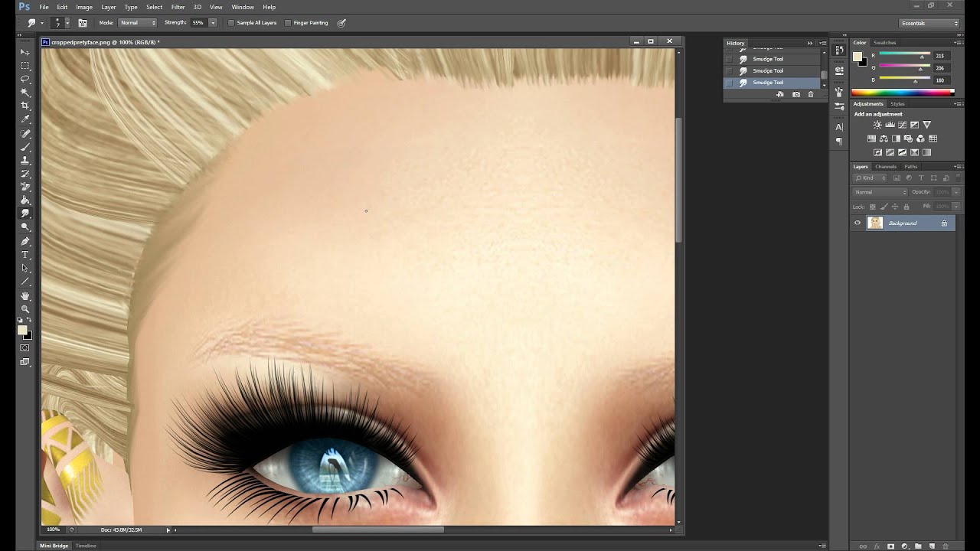Select the Eyedropper tool

click(x=25, y=119)
